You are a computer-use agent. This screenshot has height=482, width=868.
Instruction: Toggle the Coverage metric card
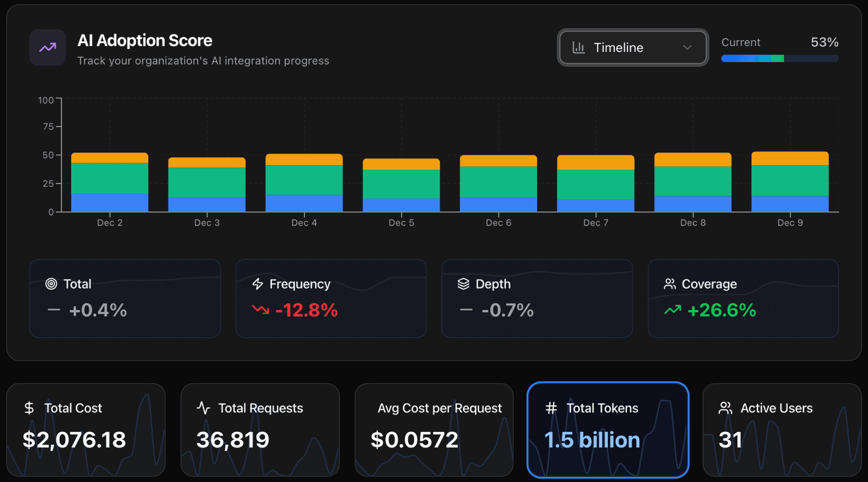pyautogui.click(x=743, y=299)
